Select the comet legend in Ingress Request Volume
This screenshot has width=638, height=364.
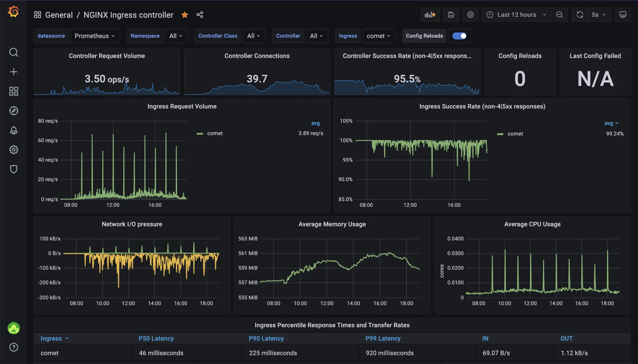pos(215,133)
